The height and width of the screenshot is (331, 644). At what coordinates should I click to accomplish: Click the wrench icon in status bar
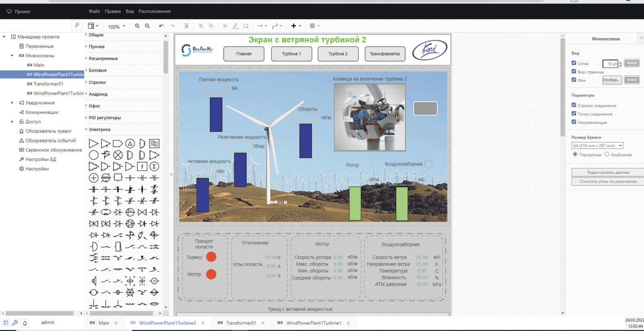tap(15, 323)
